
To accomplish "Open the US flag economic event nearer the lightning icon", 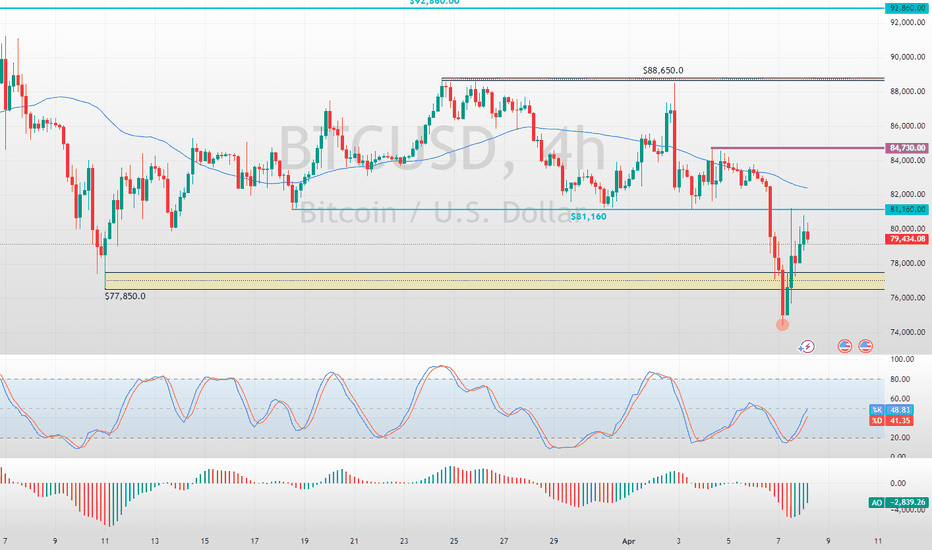I will pyautogui.click(x=845, y=345).
